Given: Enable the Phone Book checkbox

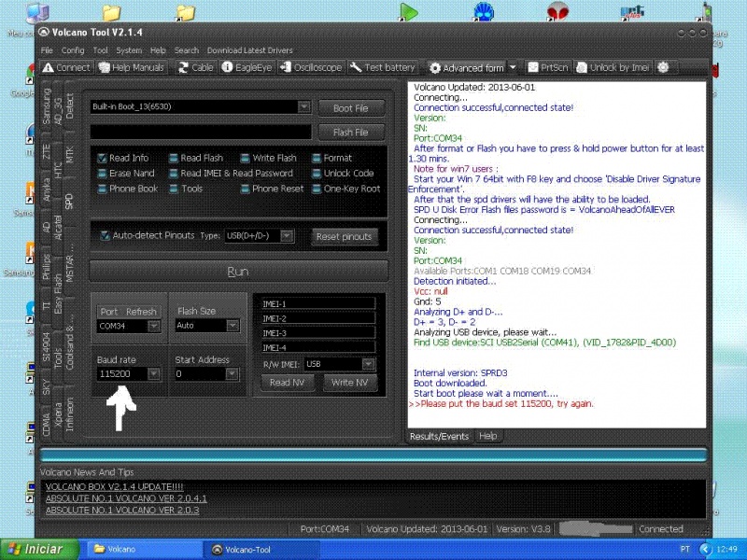Looking at the screenshot, I should pyautogui.click(x=102, y=189).
